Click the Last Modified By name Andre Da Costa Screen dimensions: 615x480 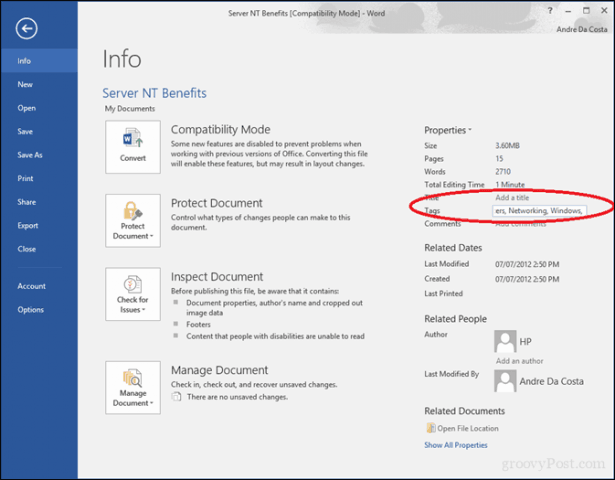551,381
